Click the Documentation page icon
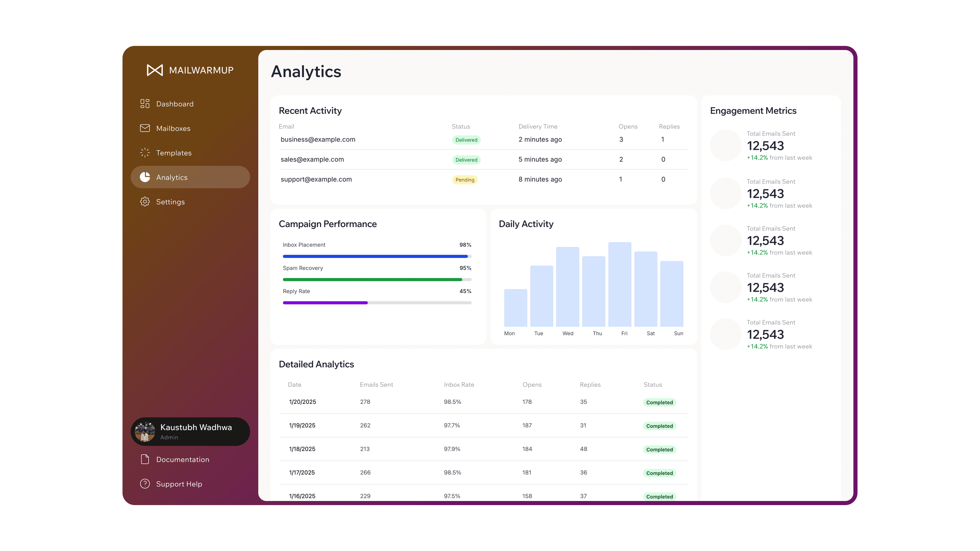Image resolution: width=980 pixels, height=551 pixels. [x=144, y=459]
